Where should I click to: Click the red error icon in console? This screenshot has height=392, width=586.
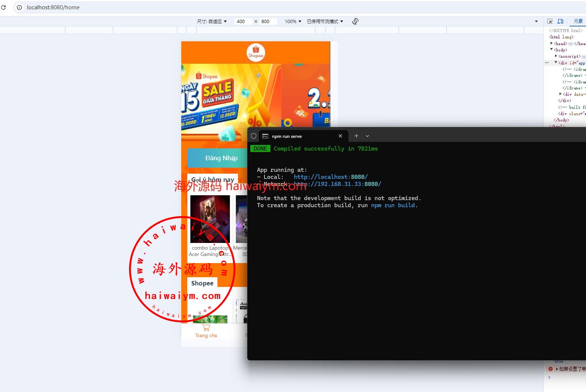(550, 369)
